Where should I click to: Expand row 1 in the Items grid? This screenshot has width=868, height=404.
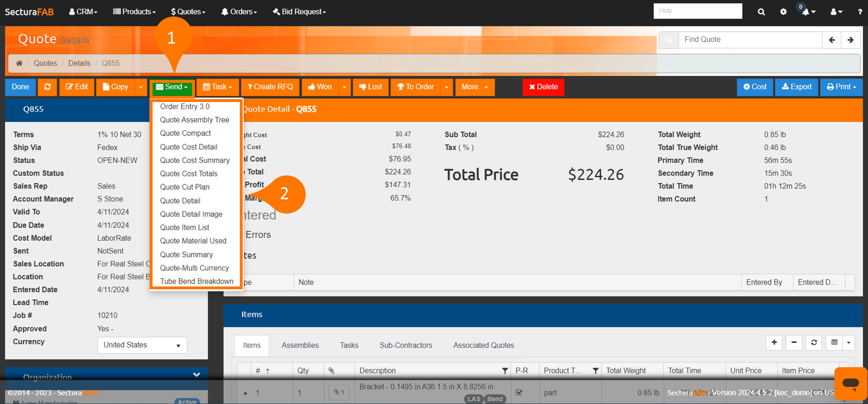[x=246, y=393]
